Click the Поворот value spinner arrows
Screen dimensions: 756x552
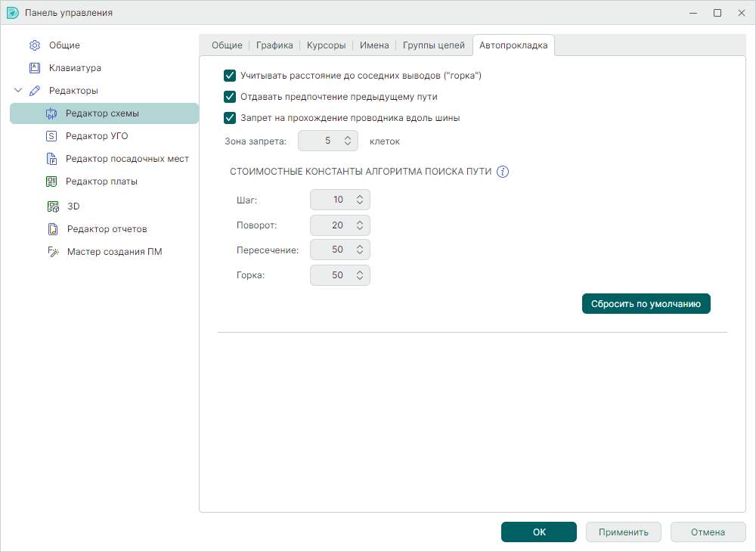[360, 225]
